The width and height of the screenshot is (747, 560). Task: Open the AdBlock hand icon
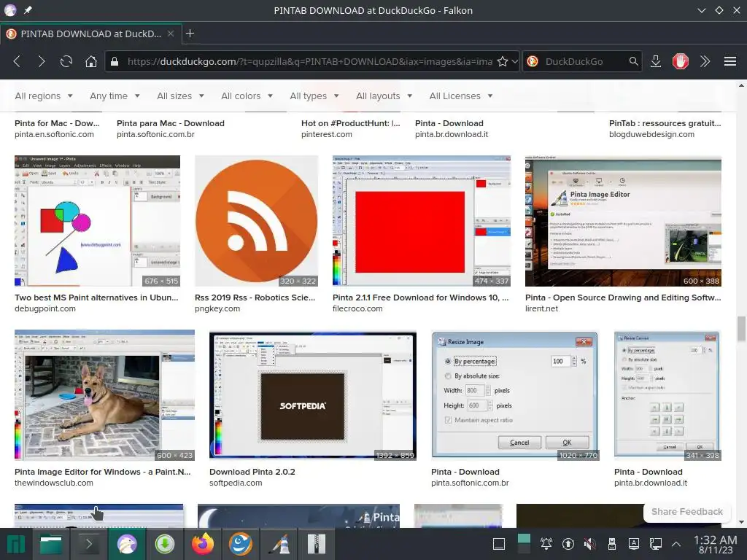tap(681, 61)
